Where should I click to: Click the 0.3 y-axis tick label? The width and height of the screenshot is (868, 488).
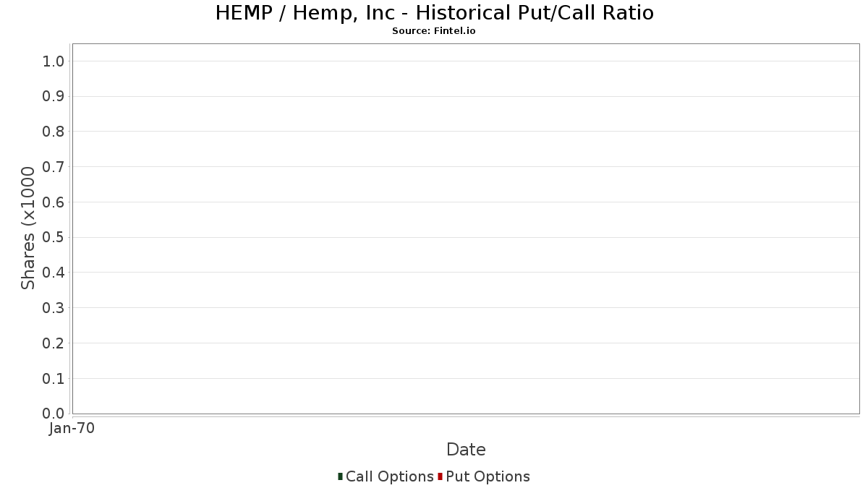click(54, 308)
